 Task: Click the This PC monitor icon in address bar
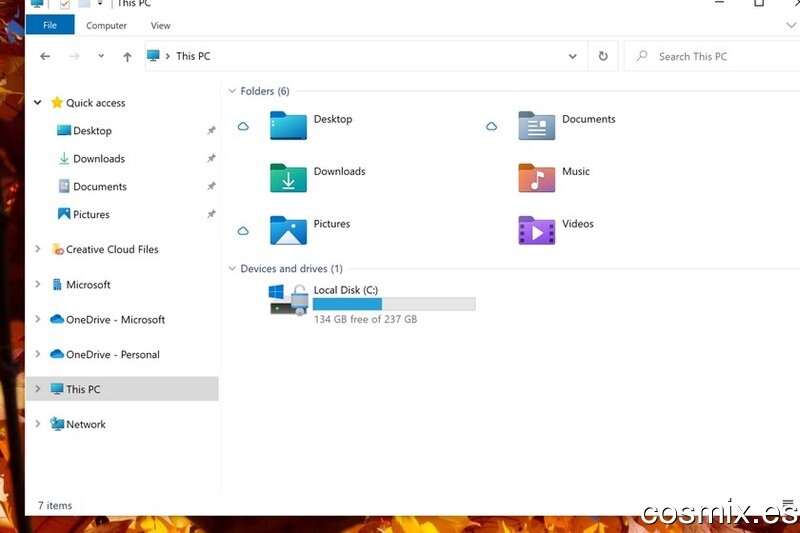pos(153,56)
